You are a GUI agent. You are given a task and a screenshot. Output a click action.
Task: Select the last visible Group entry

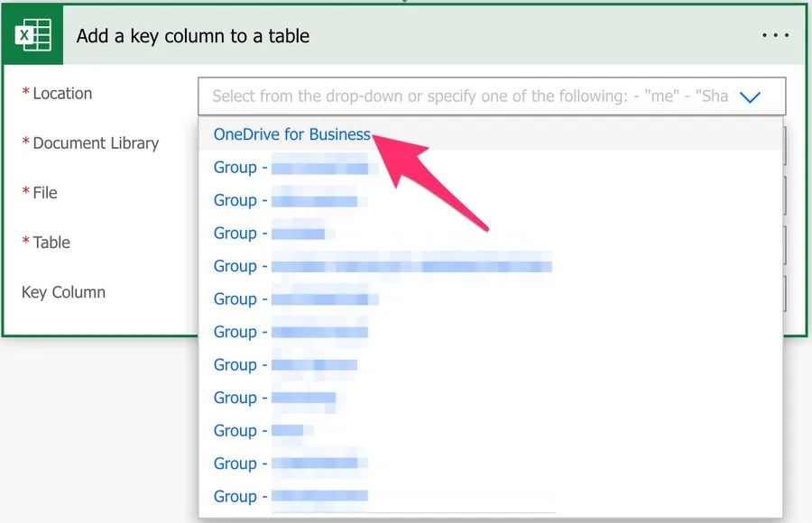(x=291, y=497)
